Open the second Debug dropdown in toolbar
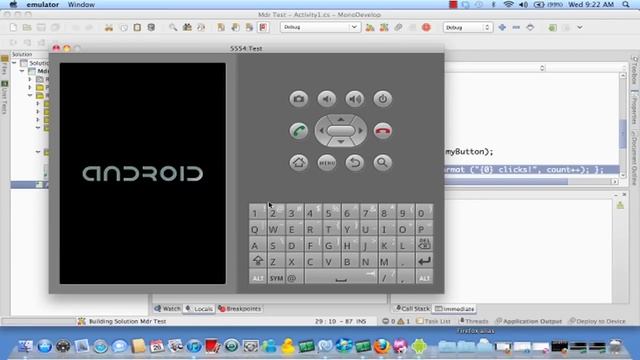The height and width of the screenshot is (360, 640). tap(468, 27)
